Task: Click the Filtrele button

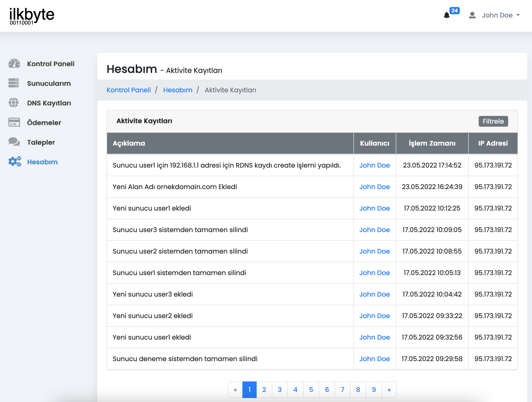Action: 493,121
